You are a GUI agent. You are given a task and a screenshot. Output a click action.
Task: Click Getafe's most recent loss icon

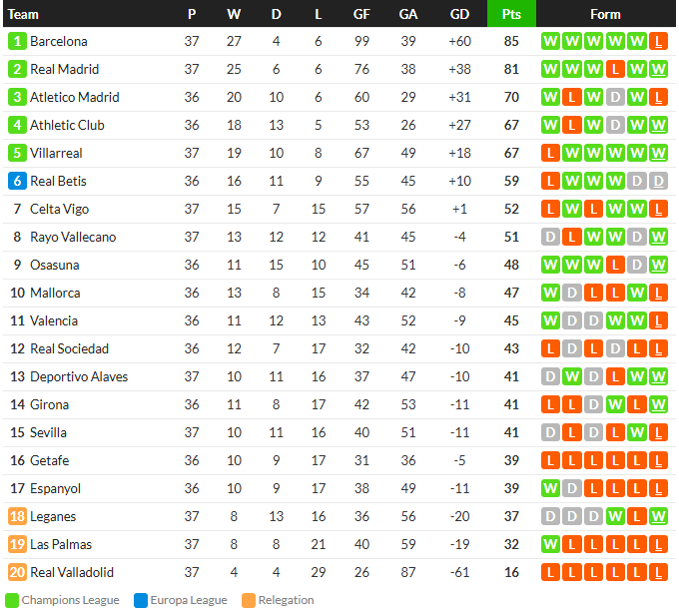pyautogui.click(x=658, y=460)
